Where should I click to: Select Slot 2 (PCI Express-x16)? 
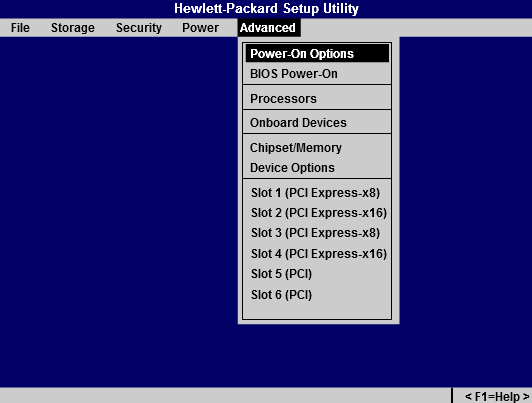317,213
